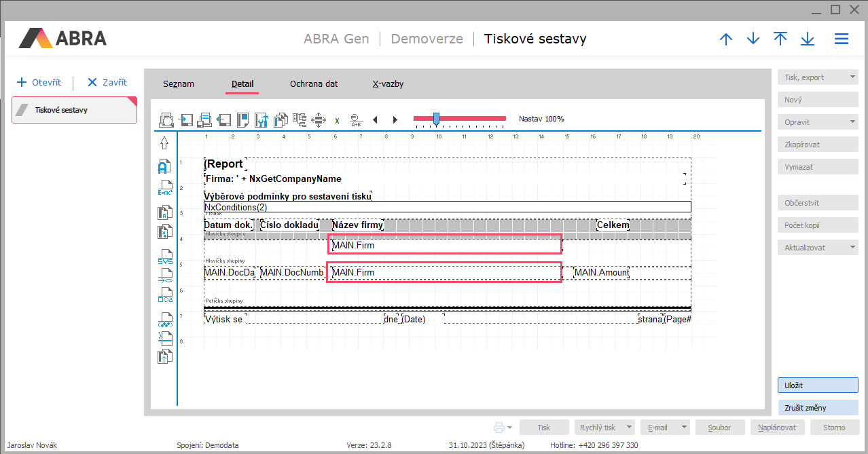Select the Tiskové sestavy side tab
Viewport: 868px width, 454px height.
click(75, 110)
